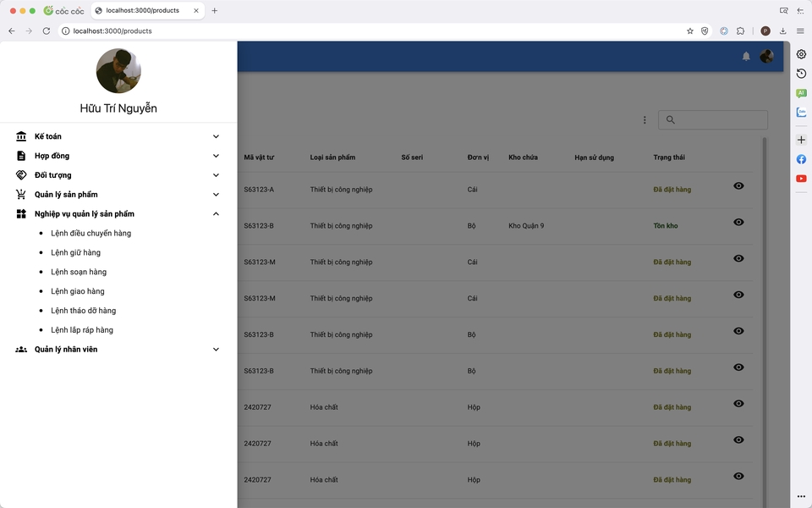Open browser sidebar settings gear
Screen dimensions: 812x508
click(x=801, y=54)
